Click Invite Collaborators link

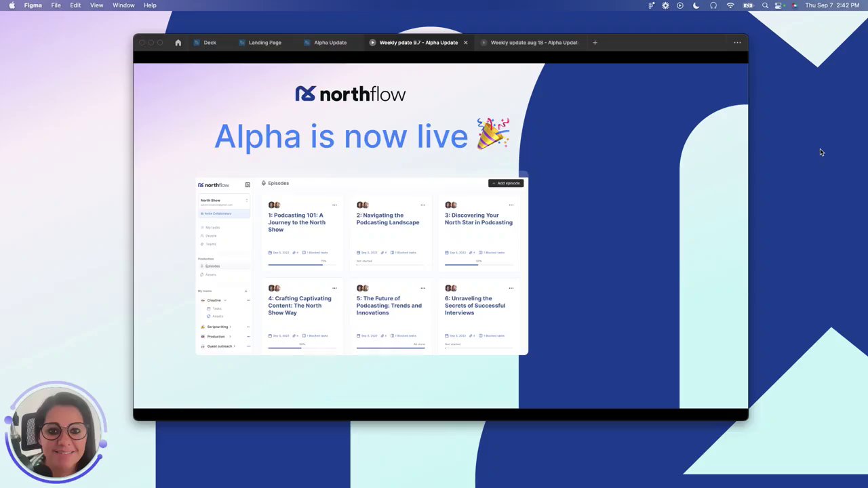[x=216, y=213]
